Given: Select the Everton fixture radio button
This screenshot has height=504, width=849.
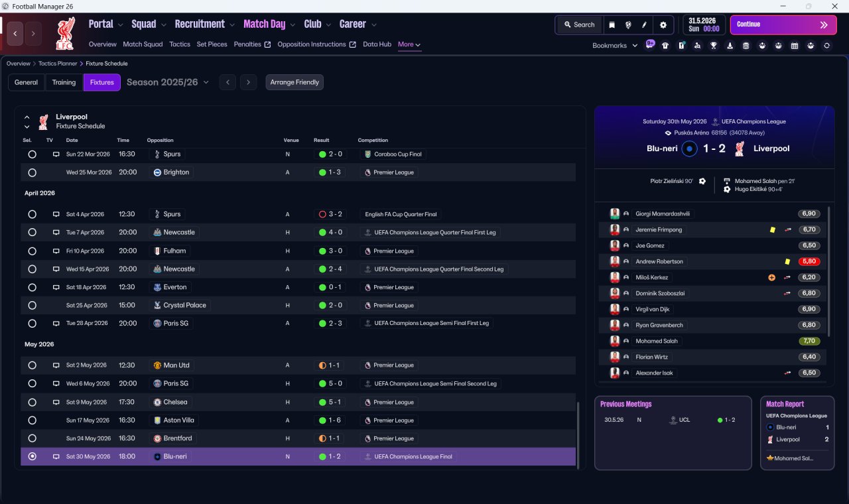Looking at the screenshot, I should 32,287.
